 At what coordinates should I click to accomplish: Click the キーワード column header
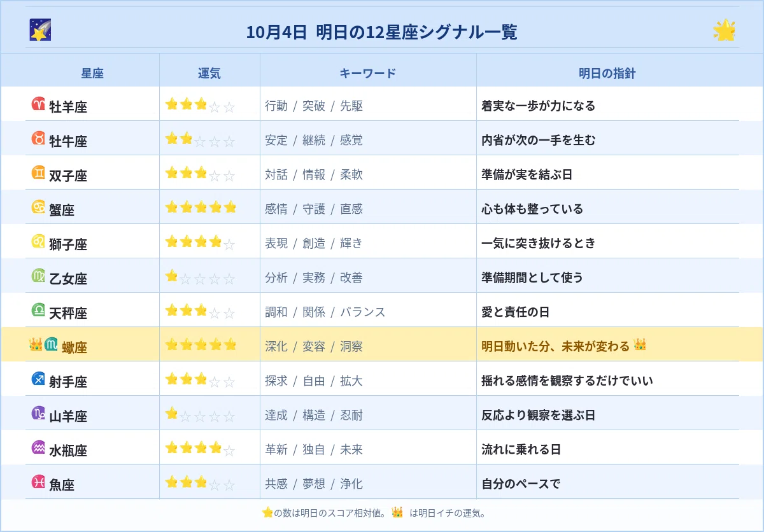(x=368, y=73)
